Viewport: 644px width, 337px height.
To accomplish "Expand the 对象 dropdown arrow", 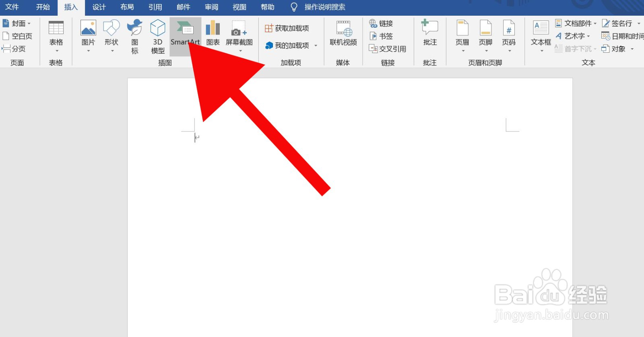I will (x=632, y=49).
